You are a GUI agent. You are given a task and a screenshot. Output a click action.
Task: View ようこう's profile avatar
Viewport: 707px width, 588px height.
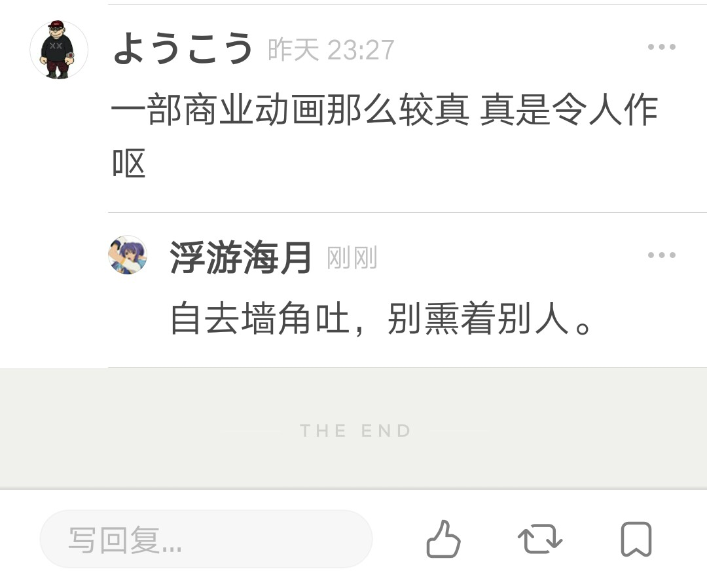tap(59, 50)
